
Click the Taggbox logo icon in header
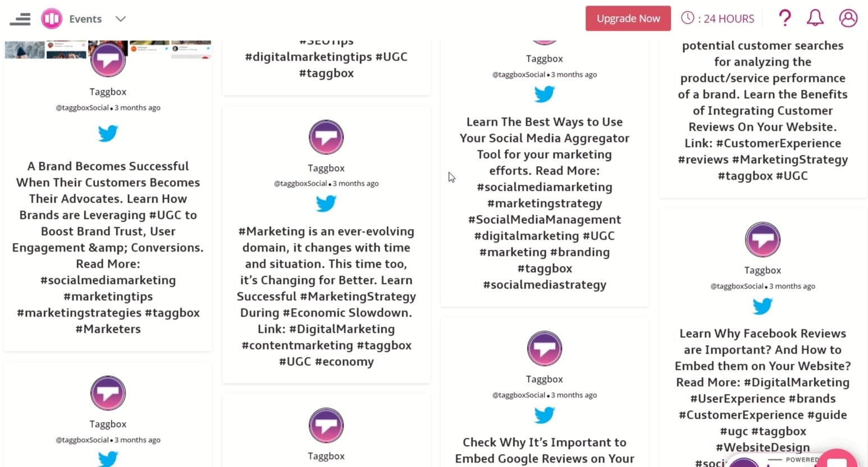[52, 19]
